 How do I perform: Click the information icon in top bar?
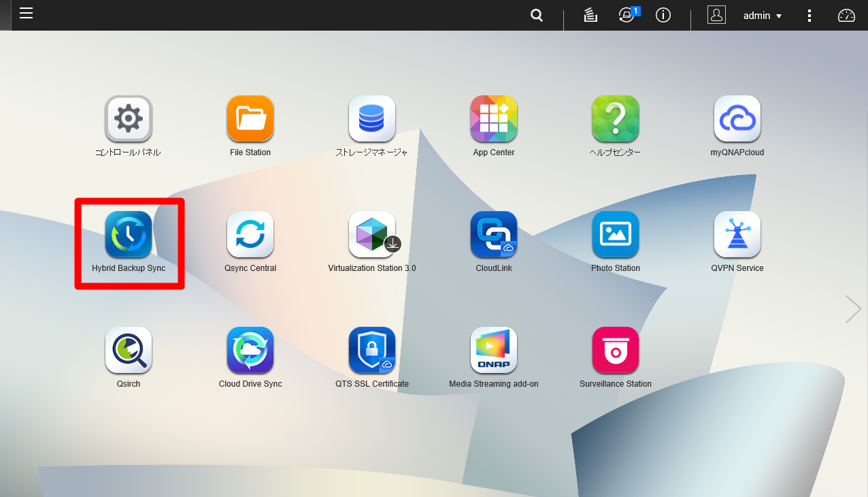click(663, 15)
